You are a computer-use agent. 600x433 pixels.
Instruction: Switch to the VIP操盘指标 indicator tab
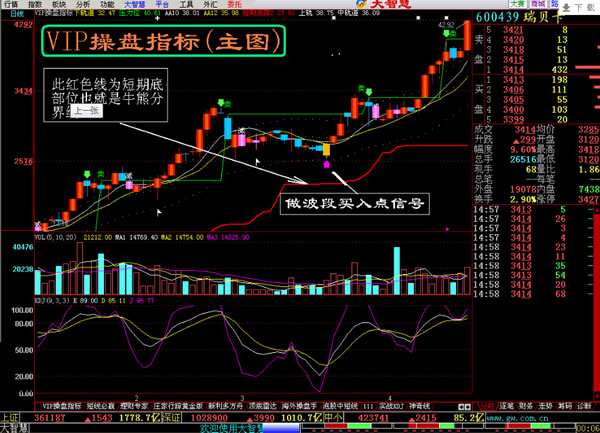point(61,406)
